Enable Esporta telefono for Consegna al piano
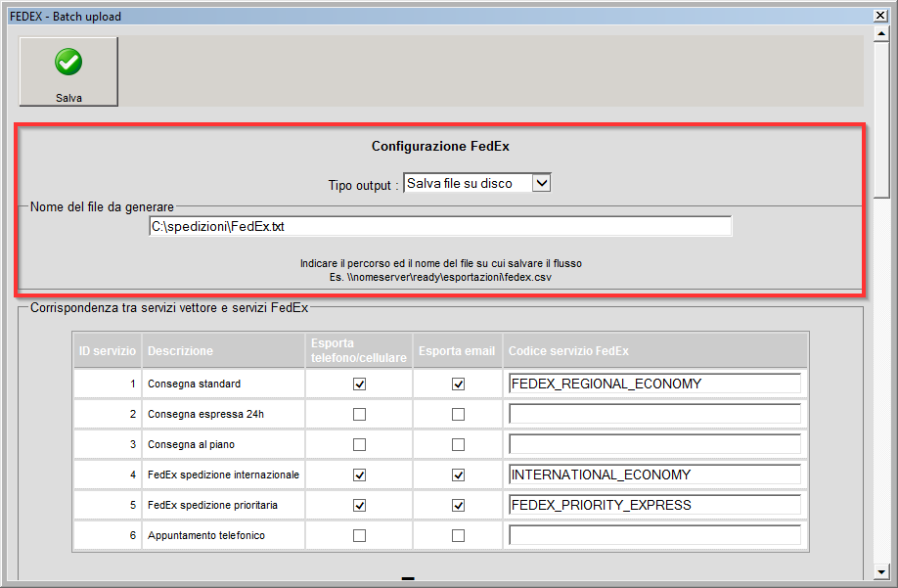The image size is (898, 588). point(359,444)
